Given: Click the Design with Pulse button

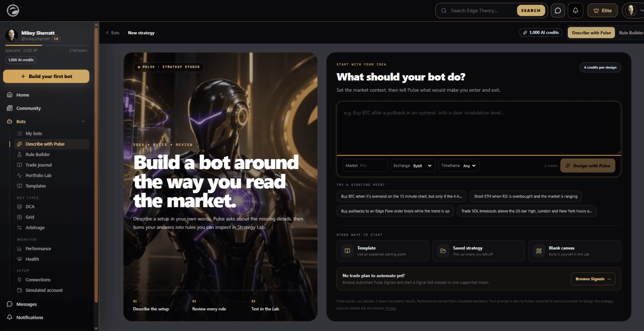Looking at the screenshot, I should point(588,165).
